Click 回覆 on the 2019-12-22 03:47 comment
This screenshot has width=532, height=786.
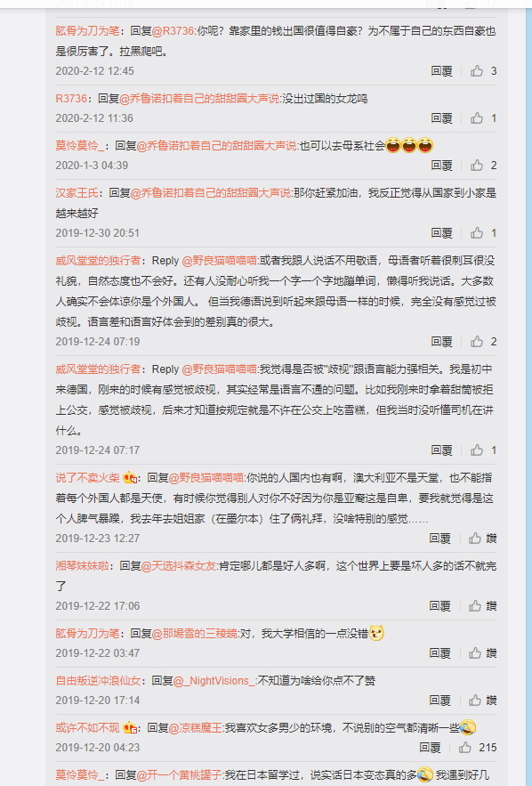[439, 653]
